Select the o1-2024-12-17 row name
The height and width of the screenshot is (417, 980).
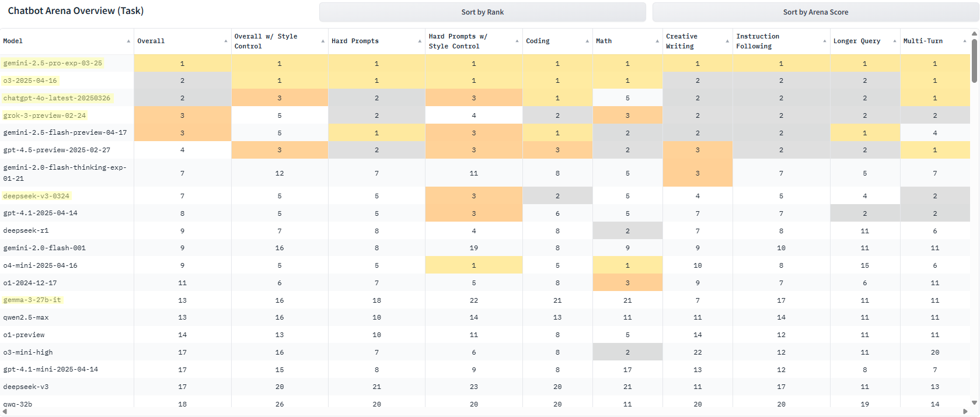(30, 283)
